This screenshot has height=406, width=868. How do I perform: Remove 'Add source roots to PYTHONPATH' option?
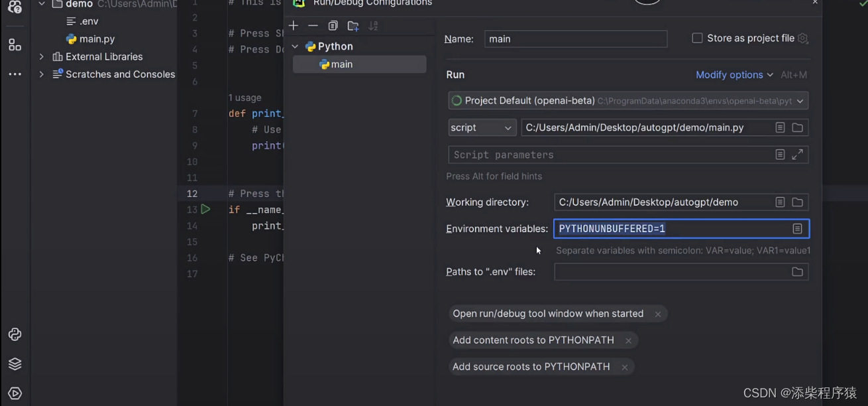624,368
